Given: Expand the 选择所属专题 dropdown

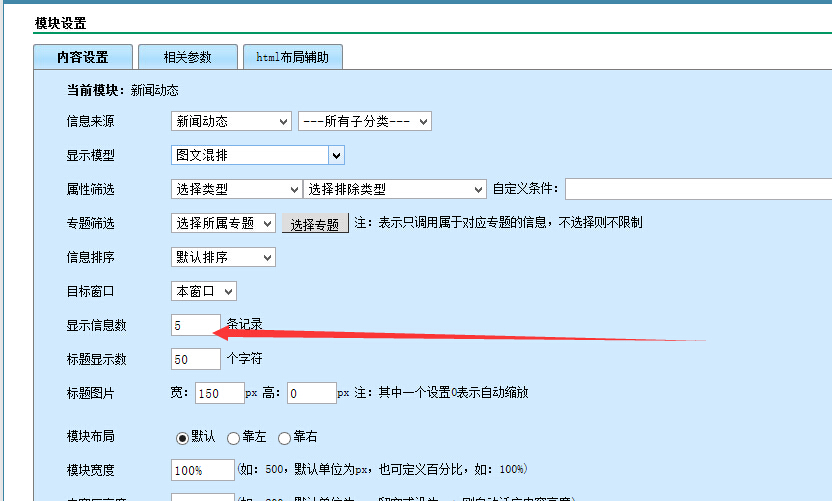Looking at the screenshot, I should pos(223,223).
